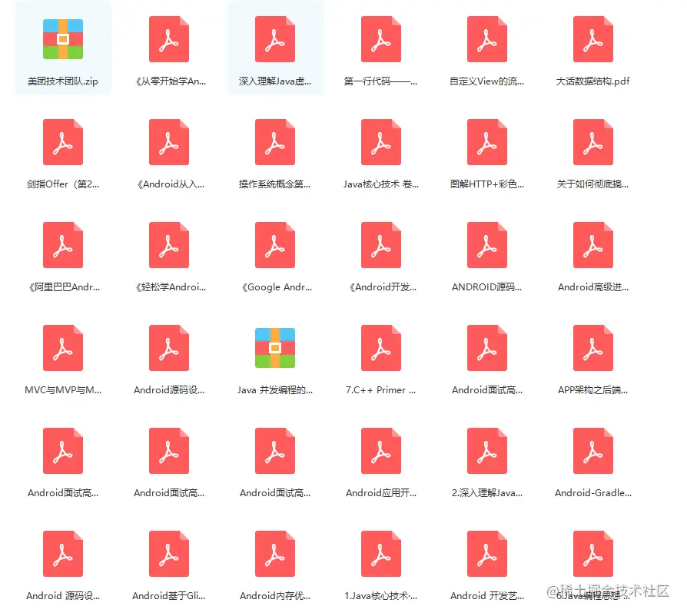Open the 大话数据结构.pdf file icon
The image size is (687, 616).
click(x=592, y=39)
